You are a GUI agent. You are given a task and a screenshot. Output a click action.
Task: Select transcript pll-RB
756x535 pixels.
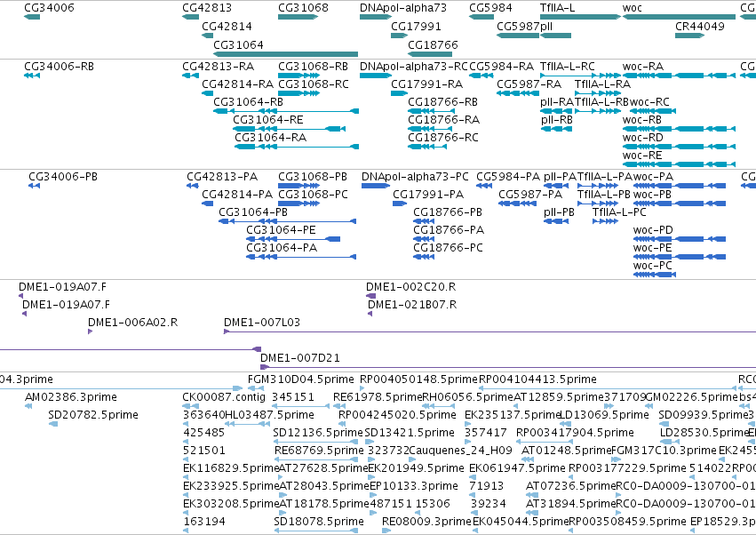556,129
